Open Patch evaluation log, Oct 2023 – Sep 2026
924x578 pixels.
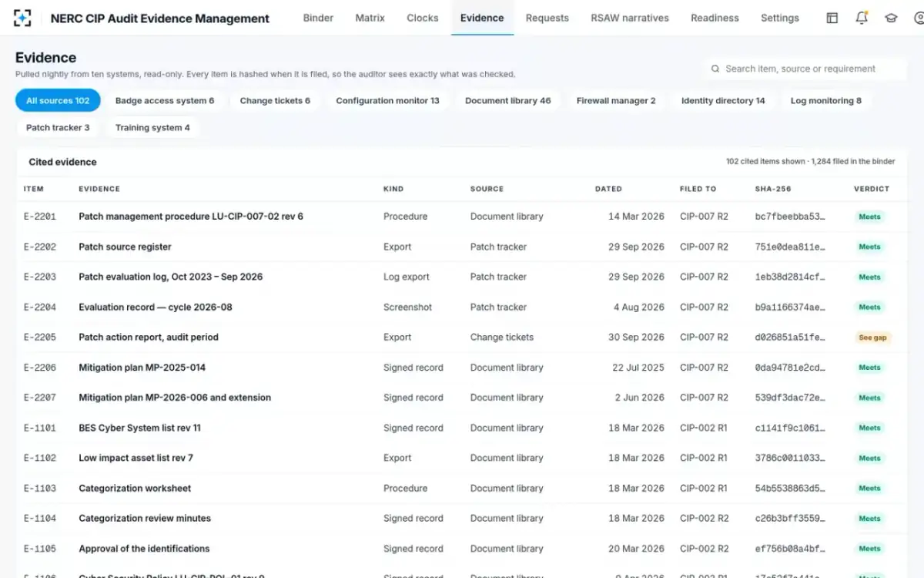pos(170,277)
